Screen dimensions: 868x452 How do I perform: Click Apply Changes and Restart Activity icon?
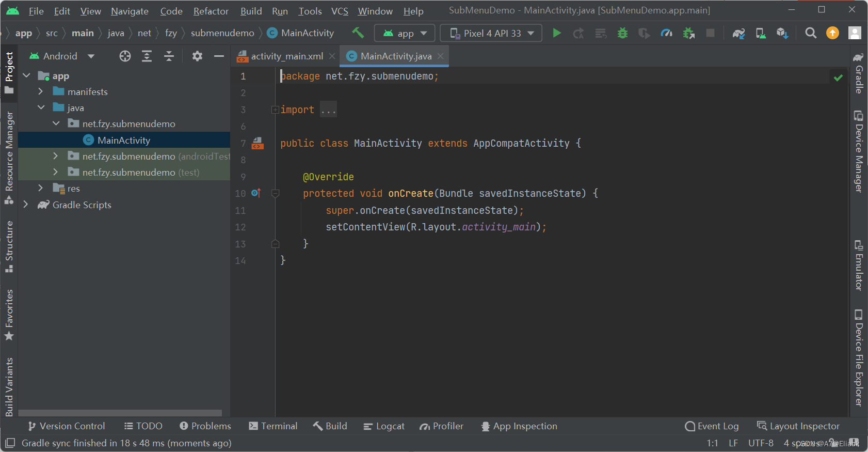click(578, 33)
